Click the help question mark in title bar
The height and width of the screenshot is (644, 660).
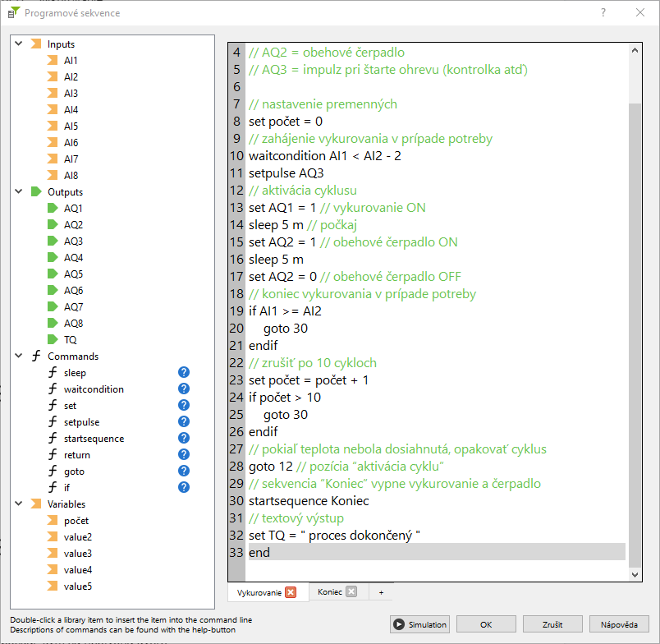(603, 13)
